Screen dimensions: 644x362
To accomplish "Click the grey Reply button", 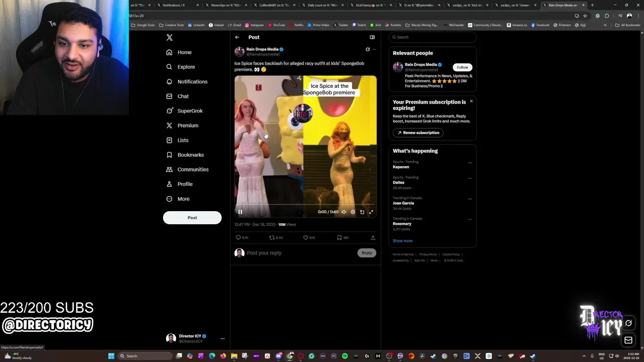I will point(367,253).
